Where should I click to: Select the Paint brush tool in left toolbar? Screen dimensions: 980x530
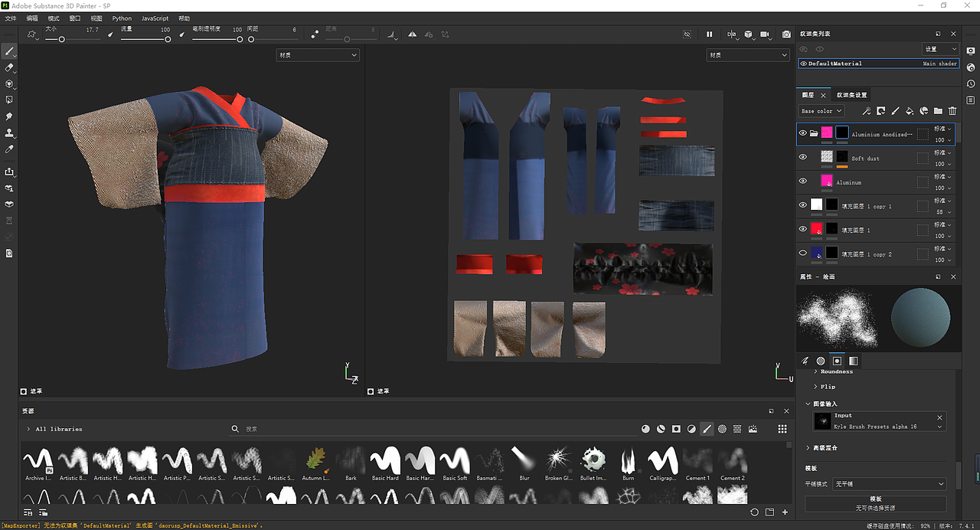point(9,51)
